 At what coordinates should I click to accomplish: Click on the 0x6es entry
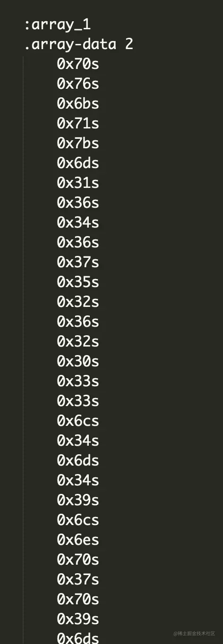pos(78,540)
